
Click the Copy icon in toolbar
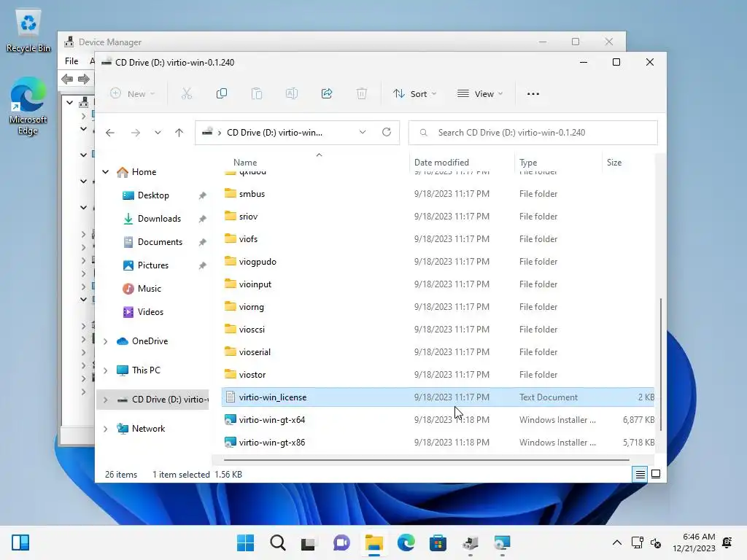coord(222,94)
